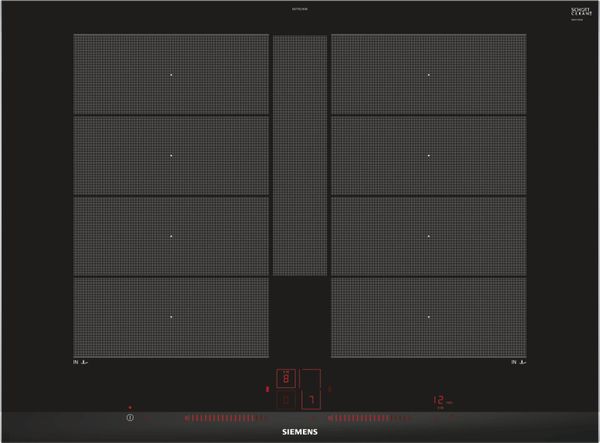Tap the dim indicator right of zone displays

[x=331, y=388]
